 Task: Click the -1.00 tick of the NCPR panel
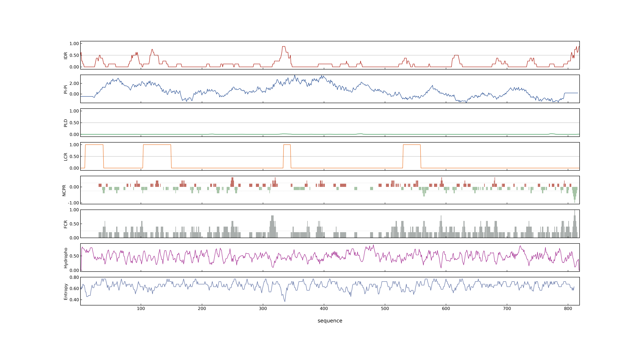coord(73,203)
